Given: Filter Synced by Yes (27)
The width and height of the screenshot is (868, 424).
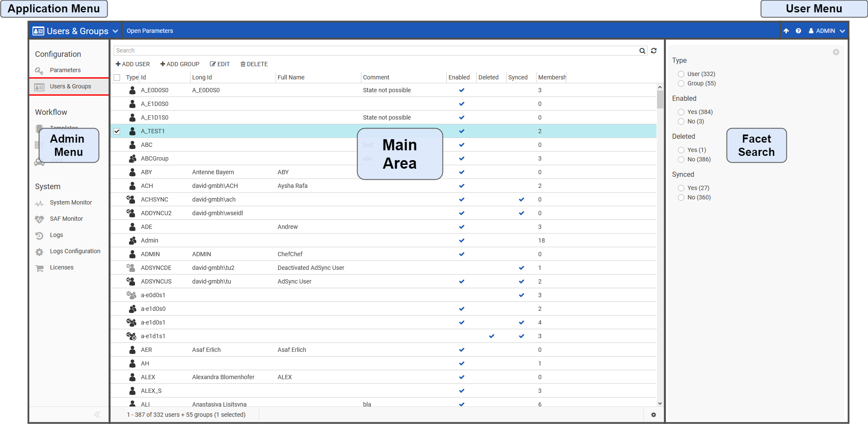Looking at the screenshot, I should click(681, 188).
